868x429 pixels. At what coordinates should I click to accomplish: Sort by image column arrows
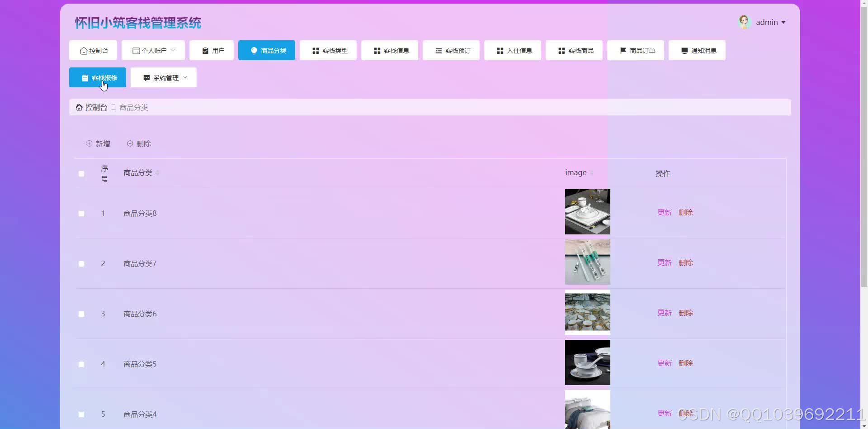[591, 173]
